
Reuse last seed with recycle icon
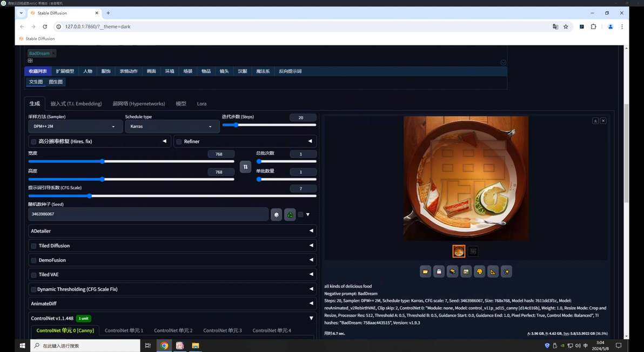(x=290, y=214)
